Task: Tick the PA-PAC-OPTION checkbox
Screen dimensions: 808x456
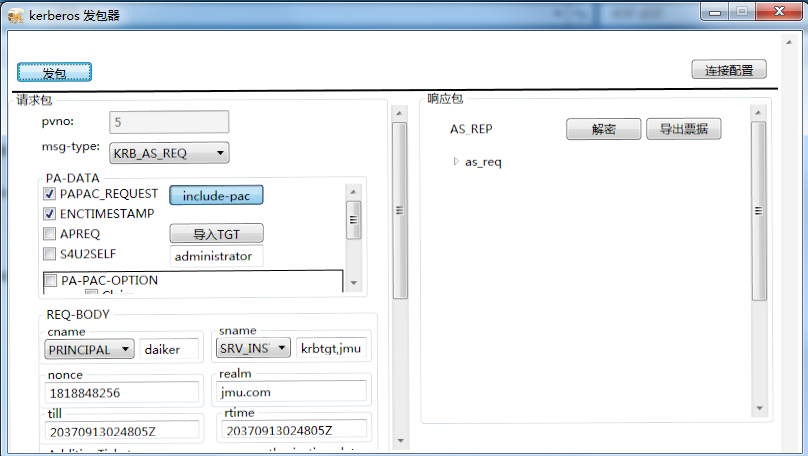Action: point(50,280)
